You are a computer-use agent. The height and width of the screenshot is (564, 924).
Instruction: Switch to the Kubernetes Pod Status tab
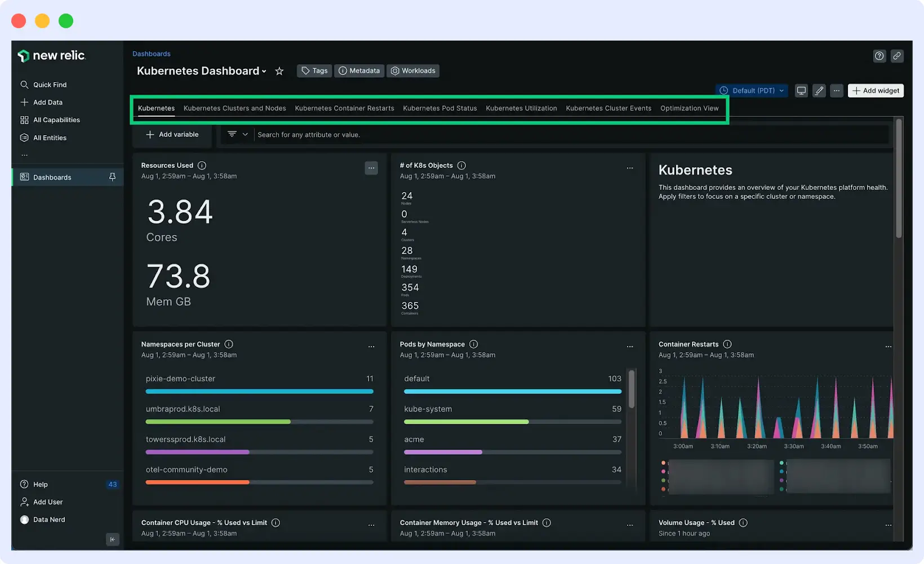(x=439, y=108)
